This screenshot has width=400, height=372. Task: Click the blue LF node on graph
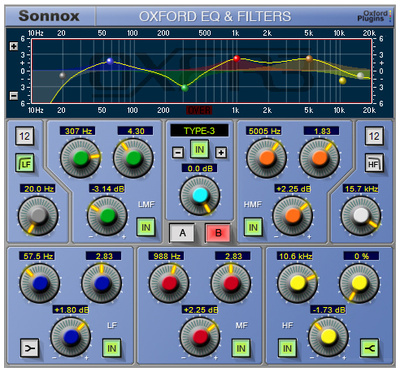pos(110,61)
